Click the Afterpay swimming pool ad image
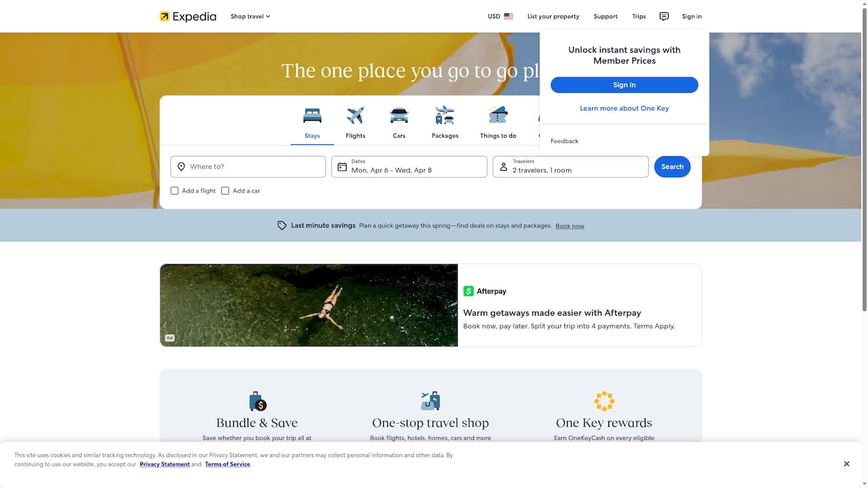868x488 pixels. click(309, 305)
